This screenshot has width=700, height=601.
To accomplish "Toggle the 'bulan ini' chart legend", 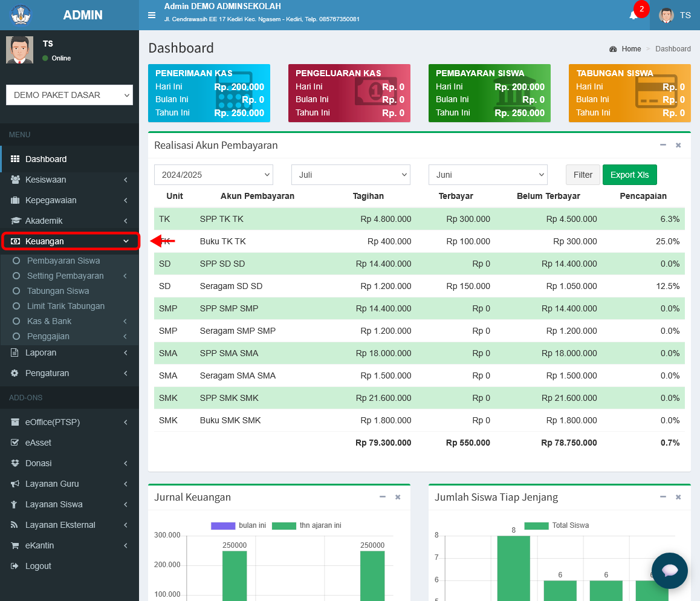I will pyautogui.click(x=238, y=525).
